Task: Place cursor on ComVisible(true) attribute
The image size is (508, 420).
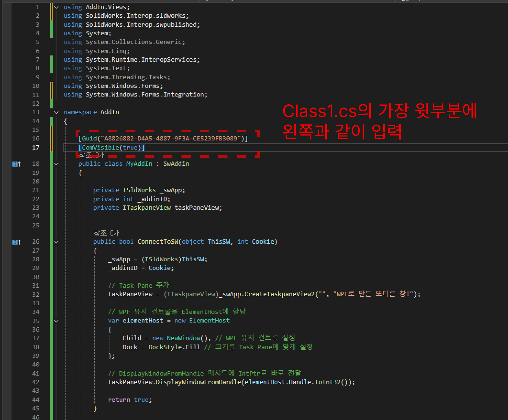Action: click(x=111, y=147)
